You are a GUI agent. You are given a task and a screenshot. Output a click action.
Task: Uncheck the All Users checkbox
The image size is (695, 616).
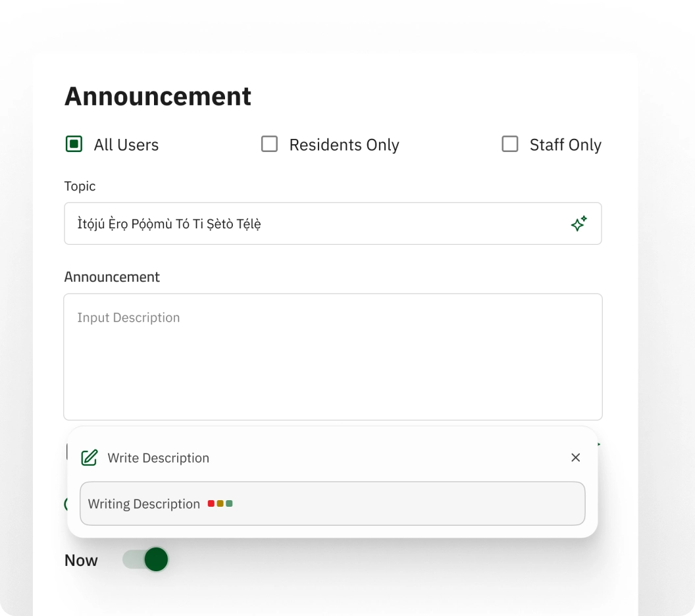[x=74, y=144]
